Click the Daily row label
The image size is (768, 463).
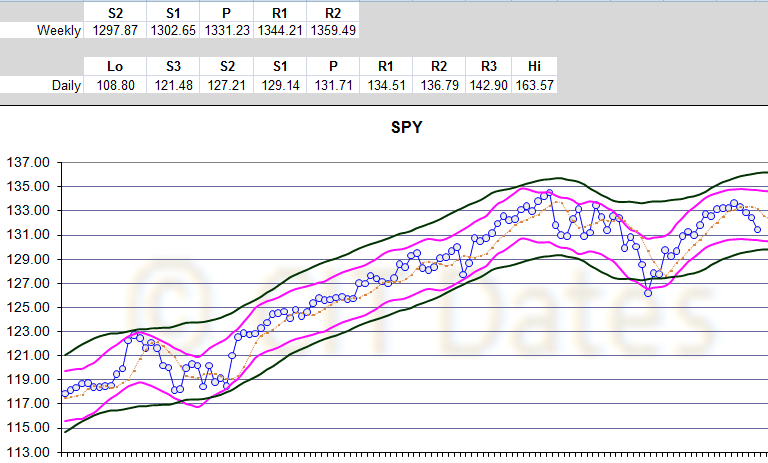pos(66,85)
